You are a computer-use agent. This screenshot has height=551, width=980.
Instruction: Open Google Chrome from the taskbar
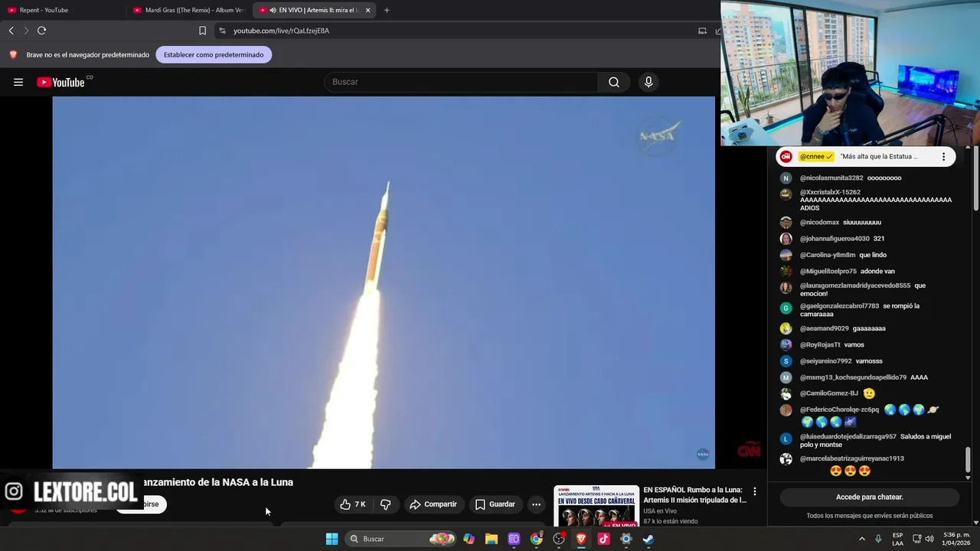point(537,539)
